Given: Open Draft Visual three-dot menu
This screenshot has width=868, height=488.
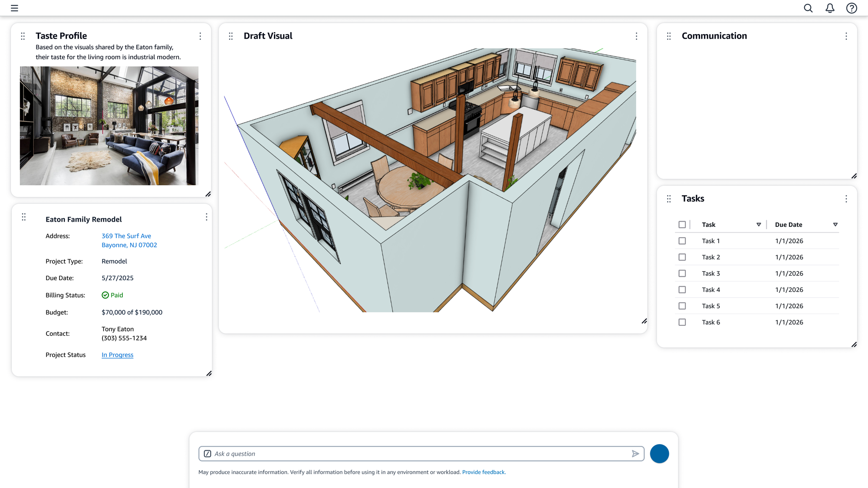Looking at the screenshot, I should pos(636,36).
